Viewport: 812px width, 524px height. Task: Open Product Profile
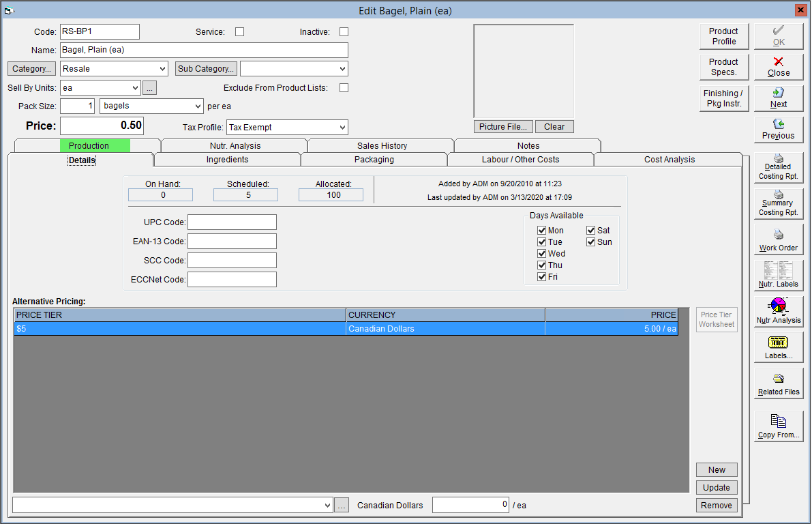(x=723, y=36)
